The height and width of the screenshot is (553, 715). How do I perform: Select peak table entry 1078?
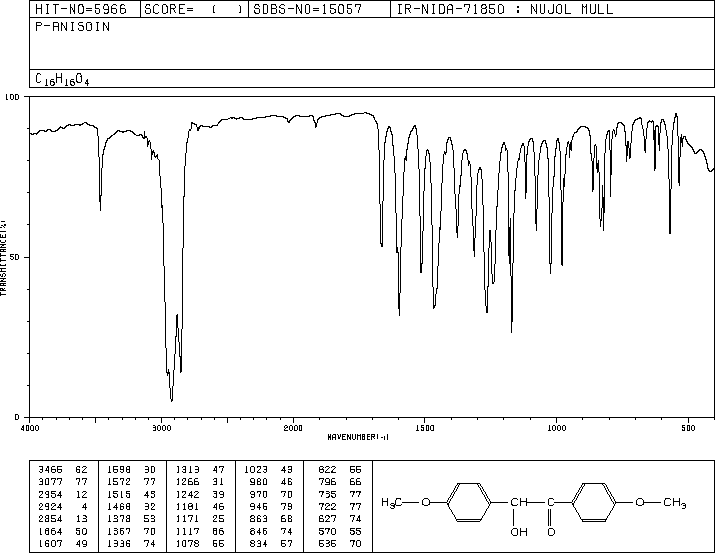[x=187, y=543]
